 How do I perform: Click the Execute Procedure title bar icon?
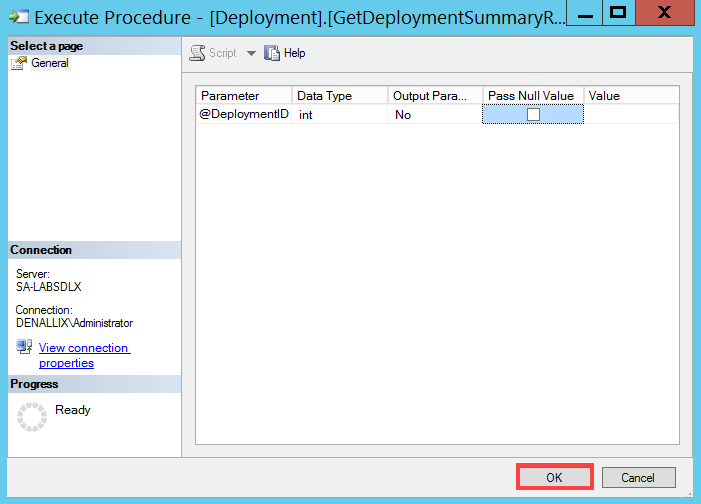19,17
